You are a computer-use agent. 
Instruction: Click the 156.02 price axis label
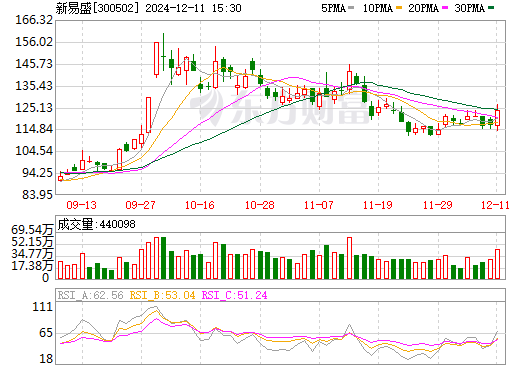click(34, 42)
